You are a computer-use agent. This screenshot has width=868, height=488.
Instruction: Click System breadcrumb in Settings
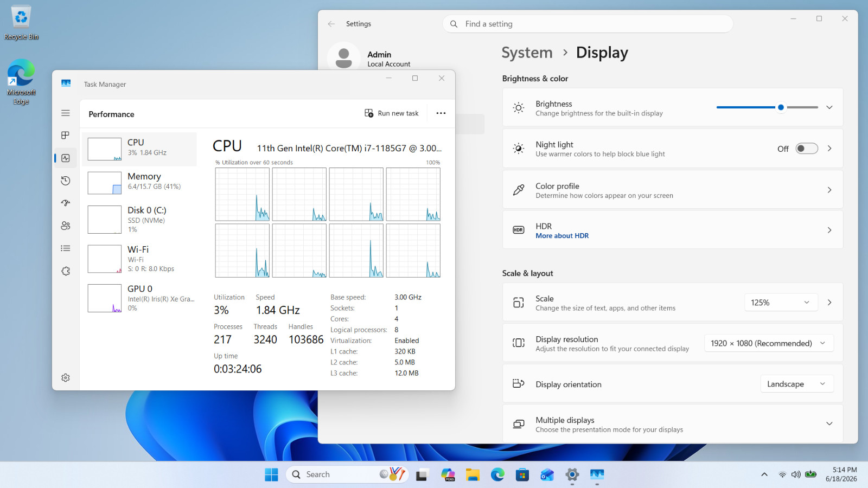coord(527,53)
